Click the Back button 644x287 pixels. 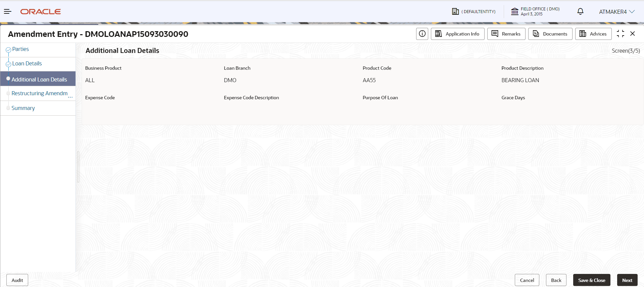tap(556, 280)
